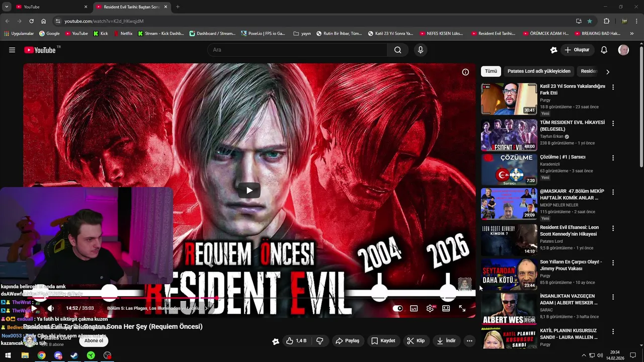Go to browser home page
Viewport: 644px width, 362px height.
(43, 21)
